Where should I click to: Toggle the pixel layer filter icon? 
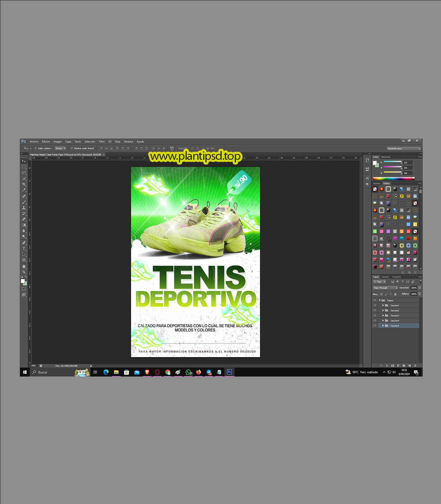tap(392, 282)
